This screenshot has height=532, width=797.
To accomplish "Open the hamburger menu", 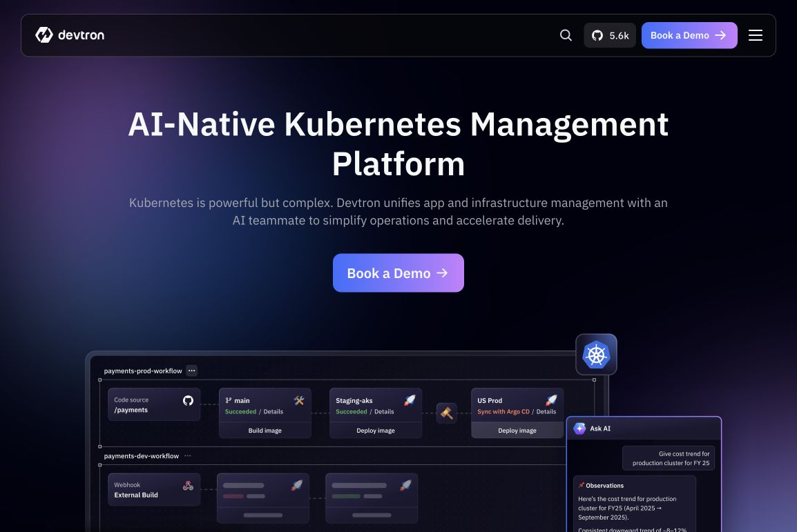I will coord(756,35).
